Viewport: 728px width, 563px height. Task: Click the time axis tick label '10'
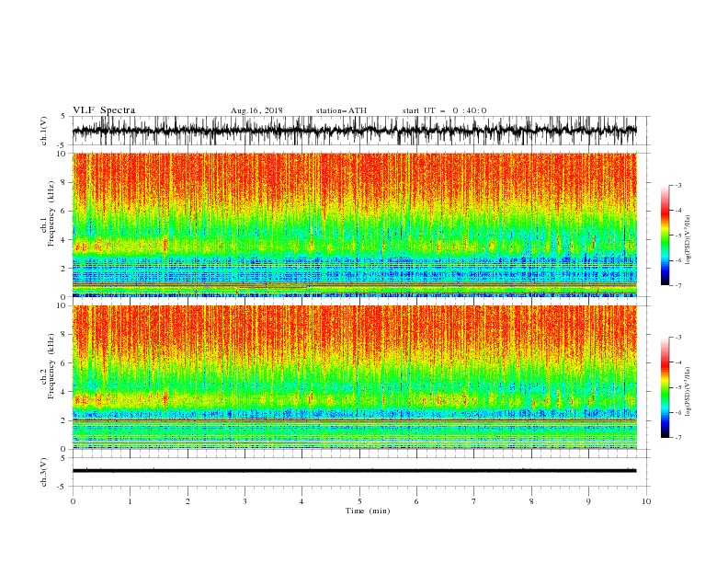click(646, 501)
